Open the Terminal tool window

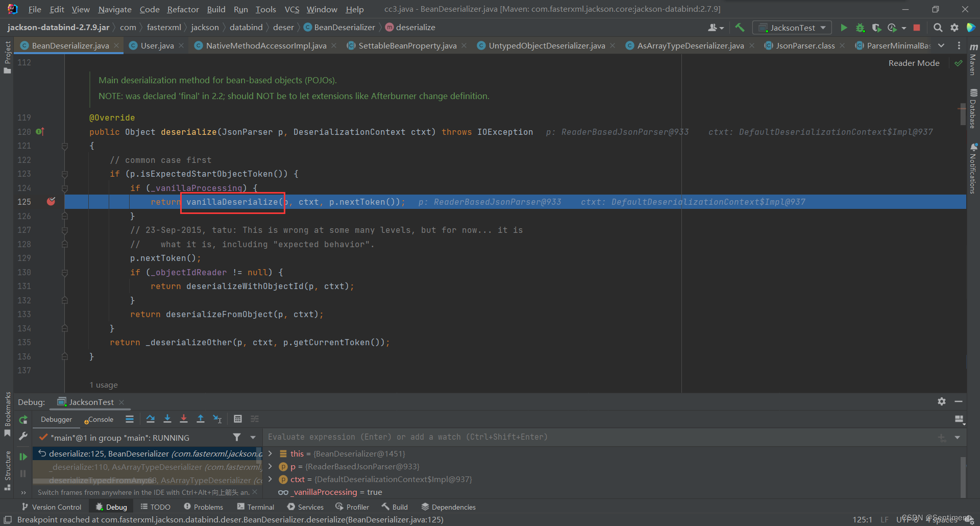point(256,507)
